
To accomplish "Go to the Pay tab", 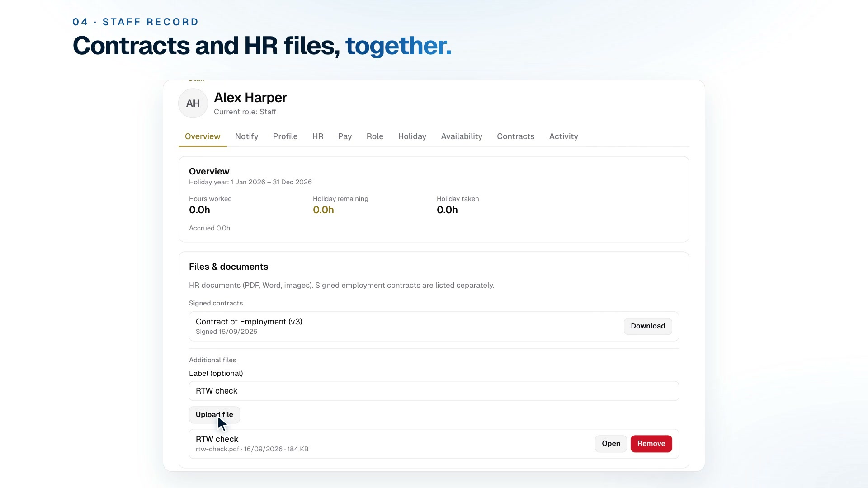I will point(345,136).
